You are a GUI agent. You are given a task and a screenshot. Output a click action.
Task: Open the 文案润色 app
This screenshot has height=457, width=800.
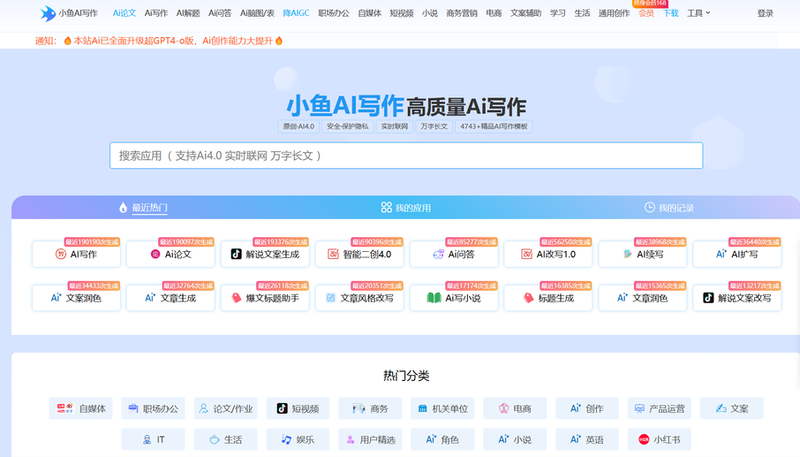(76, 298)
